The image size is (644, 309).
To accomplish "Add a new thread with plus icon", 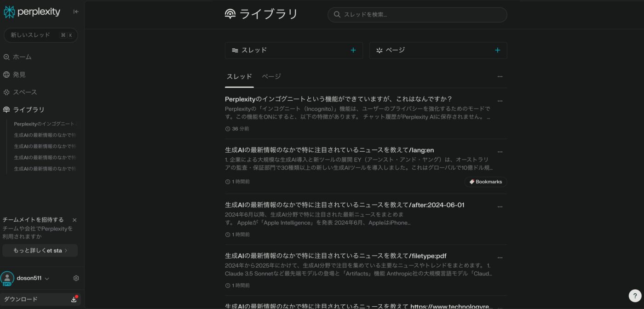I will pos(353,51).
